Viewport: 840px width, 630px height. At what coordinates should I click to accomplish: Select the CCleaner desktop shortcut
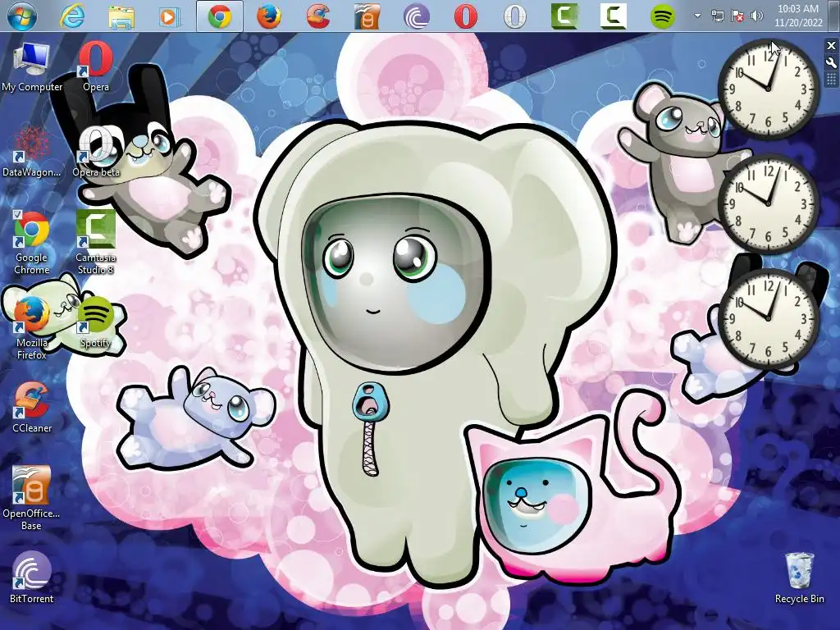(x=32, y=409)
